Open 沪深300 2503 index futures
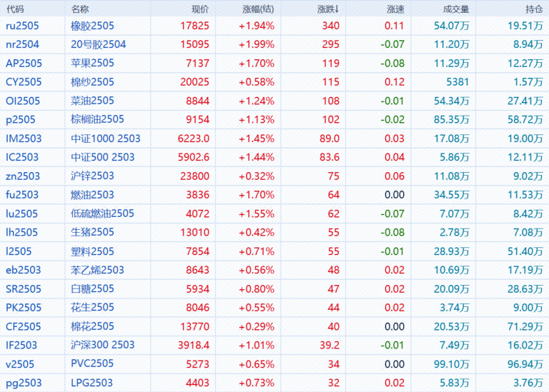 pos(103,345)
